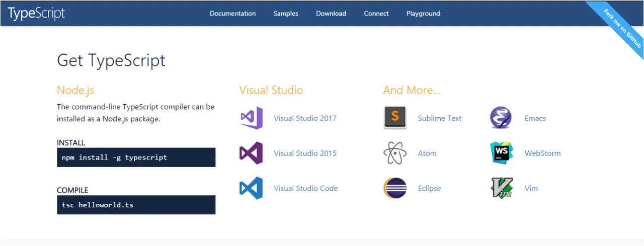Follow the Atom text link
644x246 pixels.
tap(427, 153)
